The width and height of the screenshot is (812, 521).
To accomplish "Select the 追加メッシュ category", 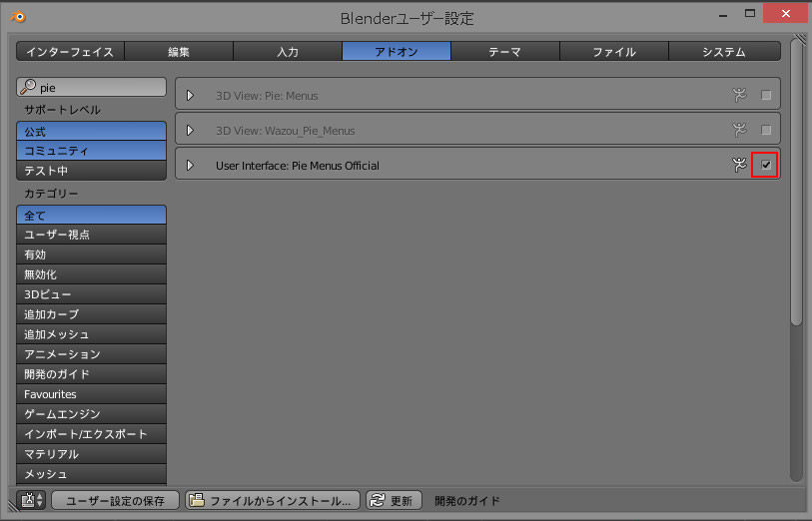I will [91, 334].
